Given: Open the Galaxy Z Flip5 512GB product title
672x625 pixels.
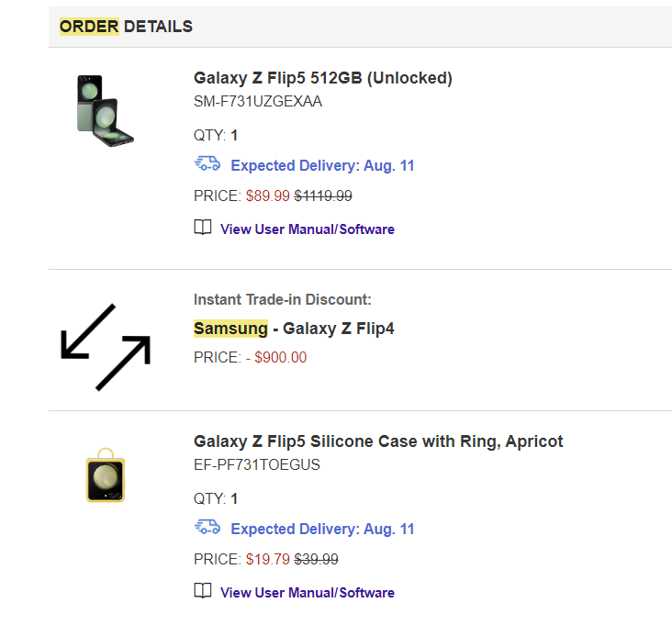Looking at the screenshot, I should [323, 78].
